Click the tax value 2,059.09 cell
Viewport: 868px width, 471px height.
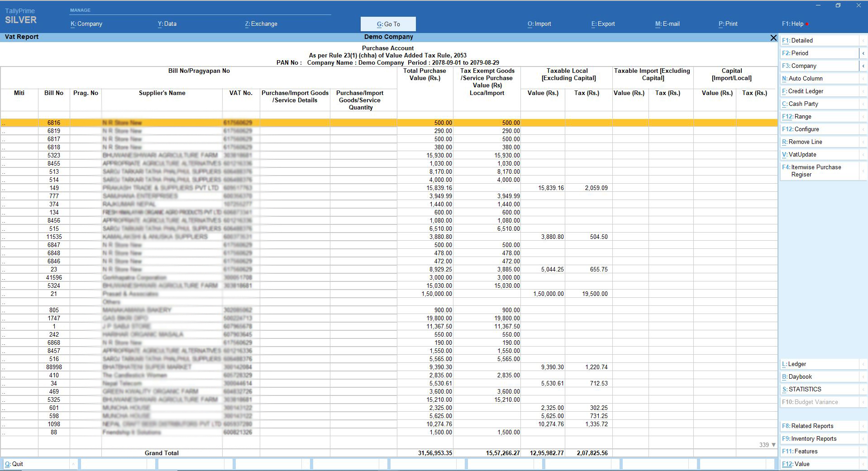(x=596, y=188)
